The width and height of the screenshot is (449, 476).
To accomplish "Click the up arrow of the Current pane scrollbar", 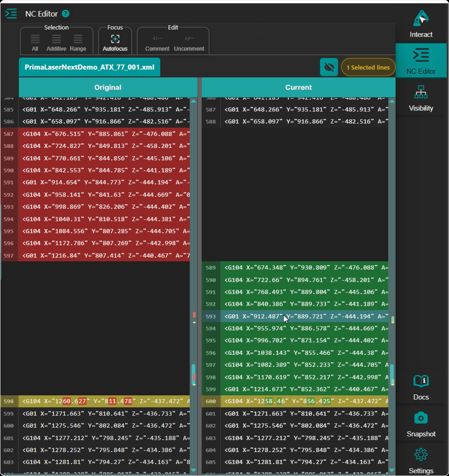I will coord(392,101).
